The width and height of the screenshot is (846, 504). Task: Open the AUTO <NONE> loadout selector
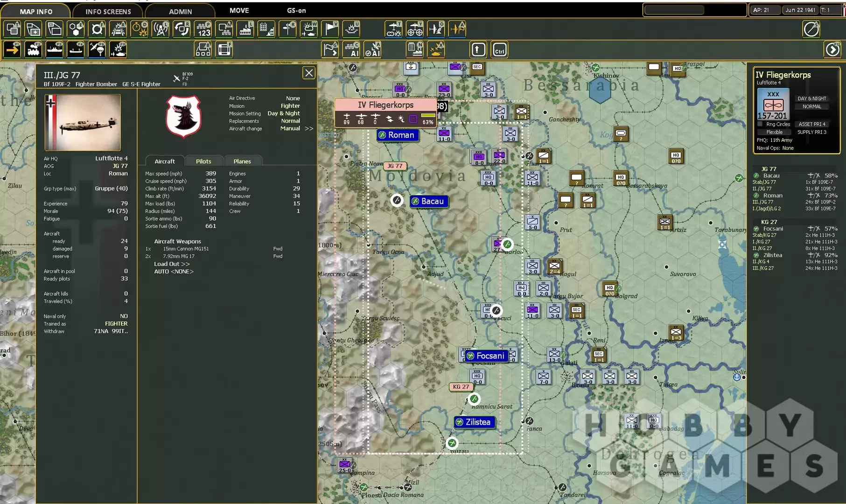click(174, 272)
